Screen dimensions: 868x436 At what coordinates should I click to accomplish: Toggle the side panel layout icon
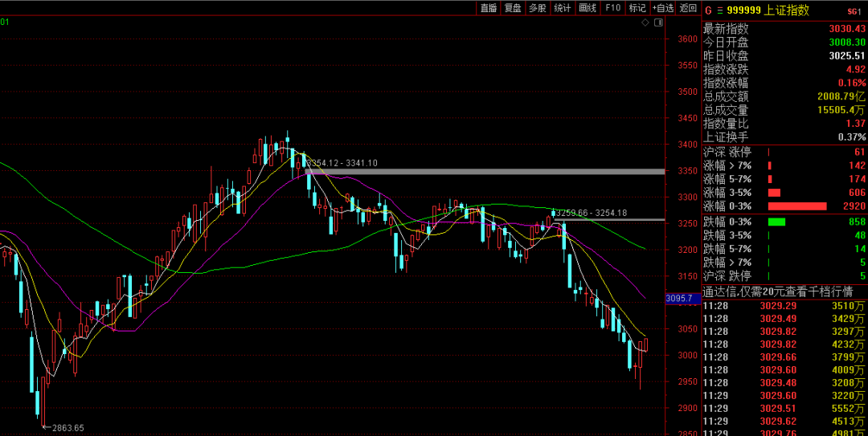coord(657,22)
